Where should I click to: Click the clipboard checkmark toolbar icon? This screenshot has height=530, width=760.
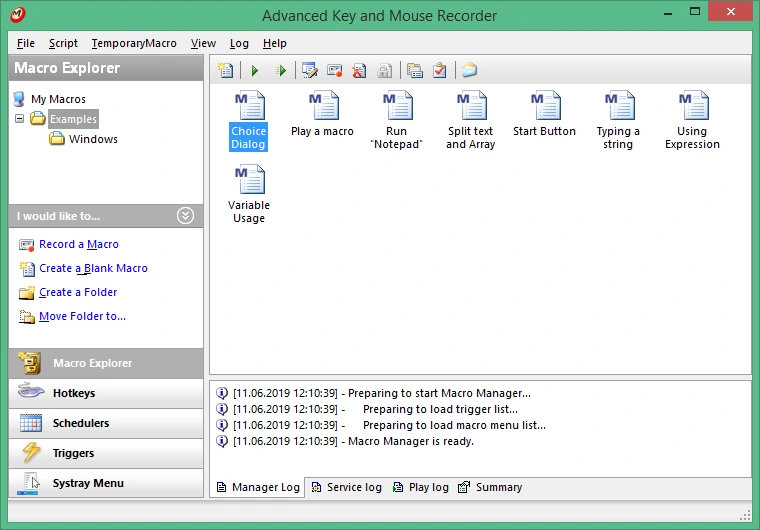(x=440, y=70)
